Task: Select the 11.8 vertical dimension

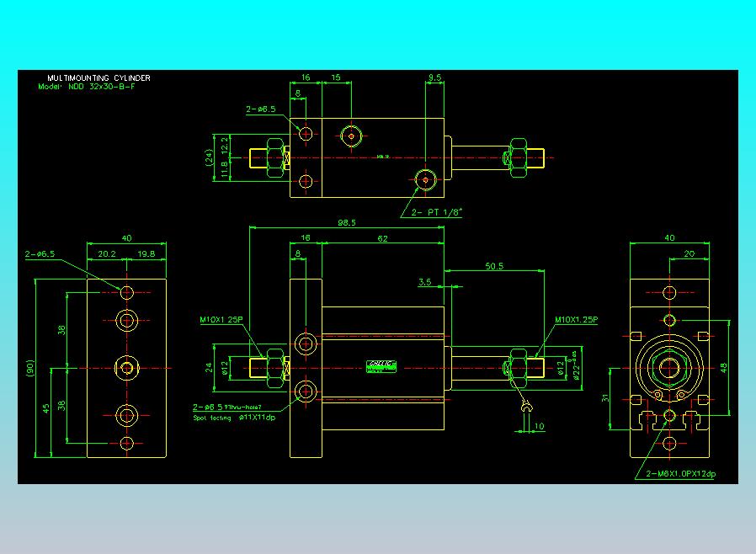Action: point(224,170)
